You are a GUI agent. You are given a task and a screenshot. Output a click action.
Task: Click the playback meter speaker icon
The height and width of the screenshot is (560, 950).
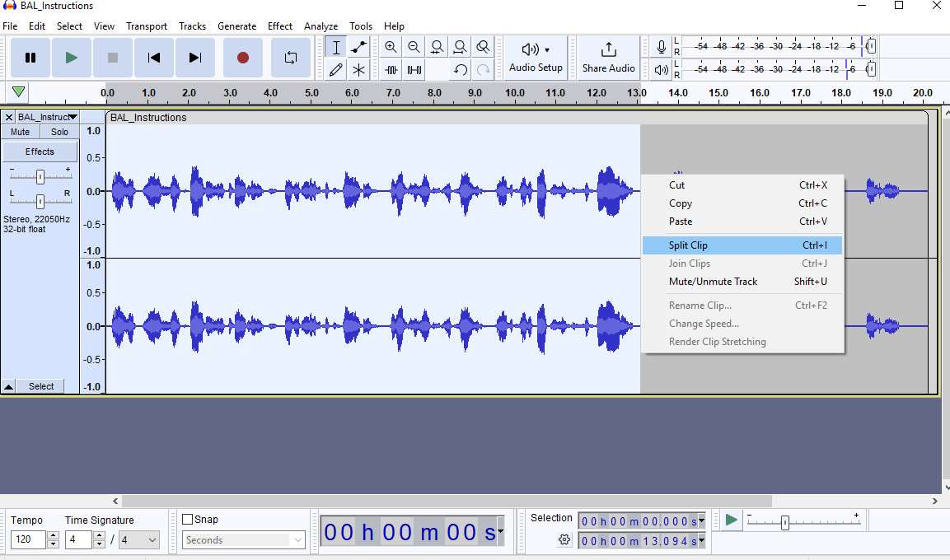click(661, 70)
